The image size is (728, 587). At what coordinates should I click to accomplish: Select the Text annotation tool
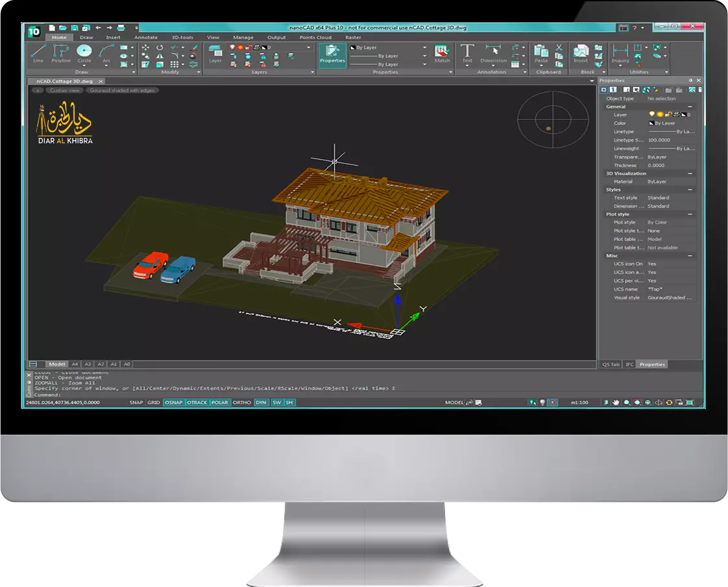(x=467, y=53)
